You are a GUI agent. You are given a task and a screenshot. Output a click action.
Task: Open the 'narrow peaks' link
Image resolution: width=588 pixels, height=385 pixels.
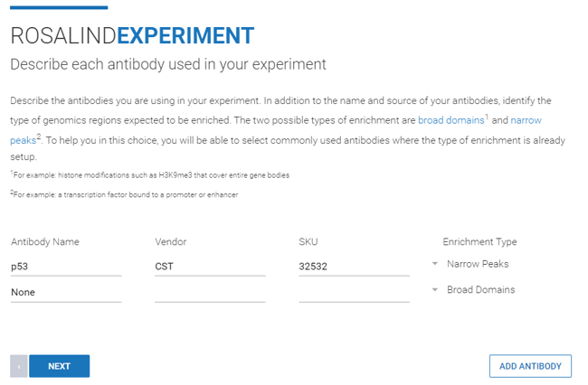click(526, 120)
